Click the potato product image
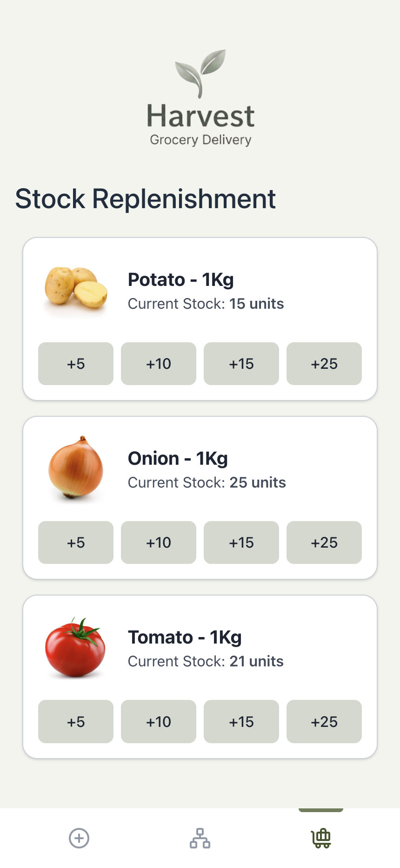 click(x=76, y=288)
